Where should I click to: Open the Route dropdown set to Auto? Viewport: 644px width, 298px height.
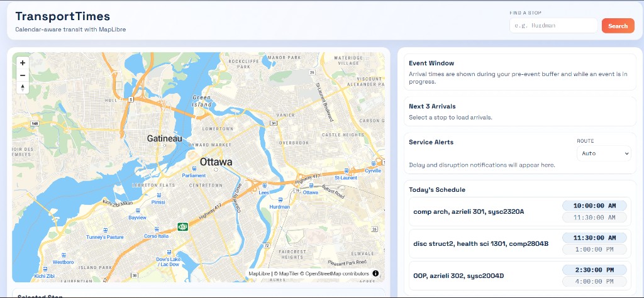[x=604, y=153]
